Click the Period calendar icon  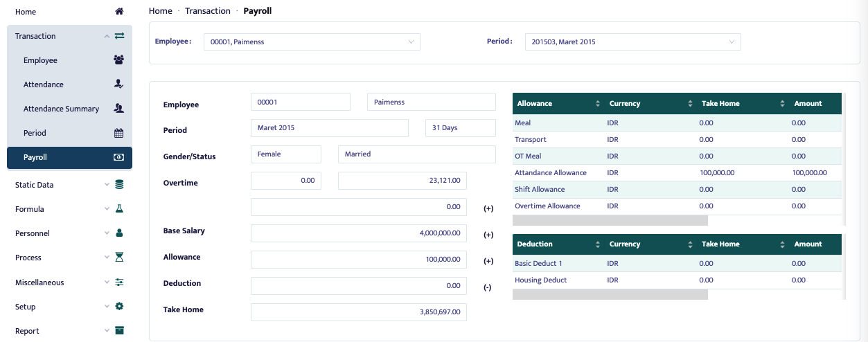click(x=119, y=133)
